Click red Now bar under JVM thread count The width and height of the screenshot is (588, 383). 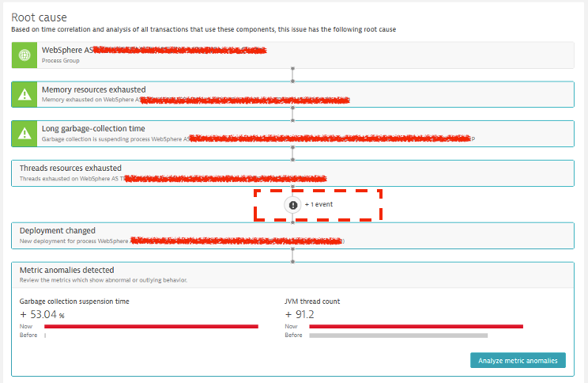[416, 326]
